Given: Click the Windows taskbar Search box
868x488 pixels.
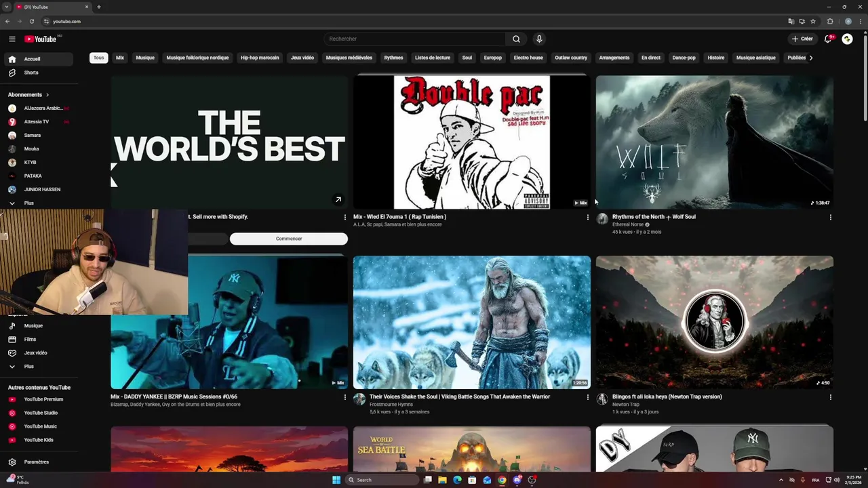Looking at the screenshot, I should [x=382, y=480].
